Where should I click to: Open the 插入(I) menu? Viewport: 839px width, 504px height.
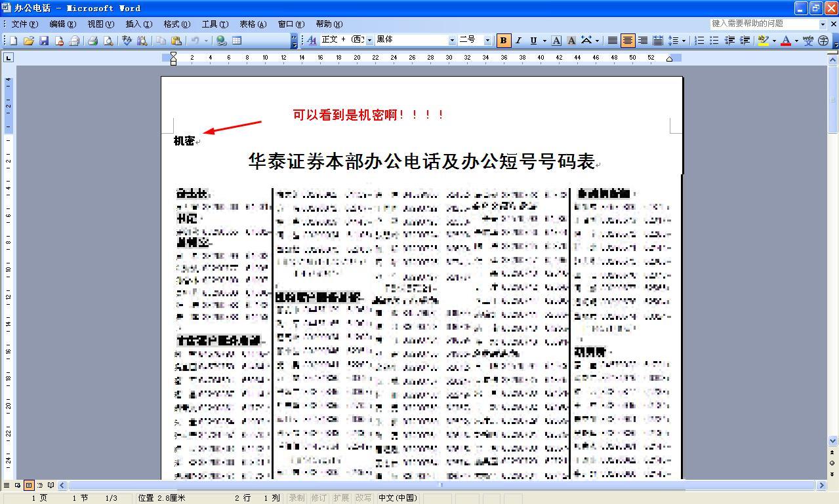pyautogui.click(x=138, y=24)
